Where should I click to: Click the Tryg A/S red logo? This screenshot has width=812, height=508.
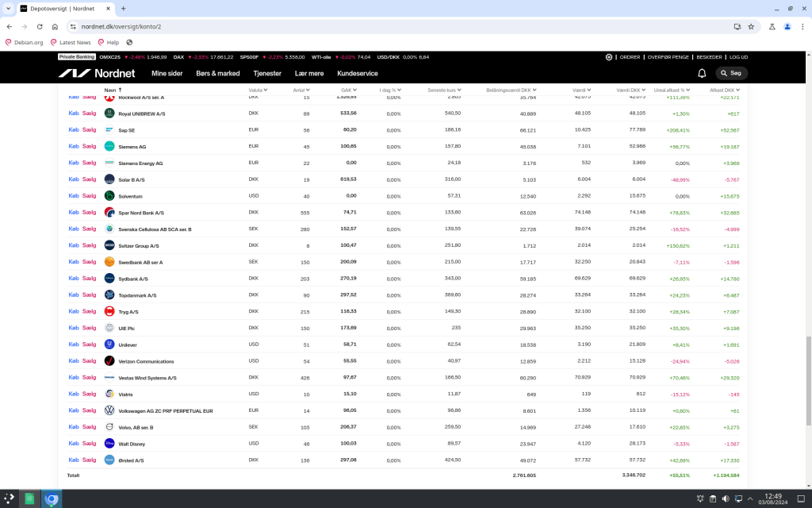tap(109, 312)
